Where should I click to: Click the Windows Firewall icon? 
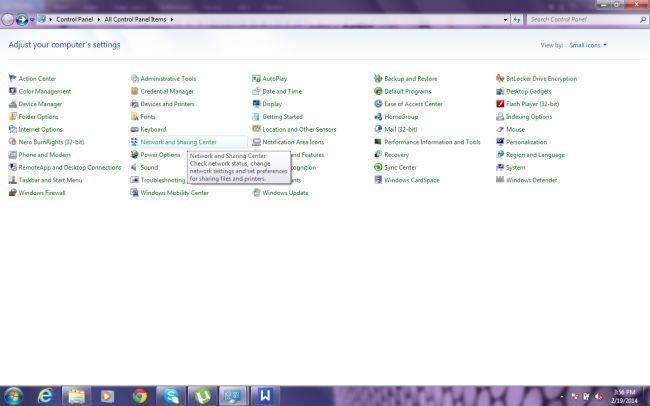pos(12,192)
